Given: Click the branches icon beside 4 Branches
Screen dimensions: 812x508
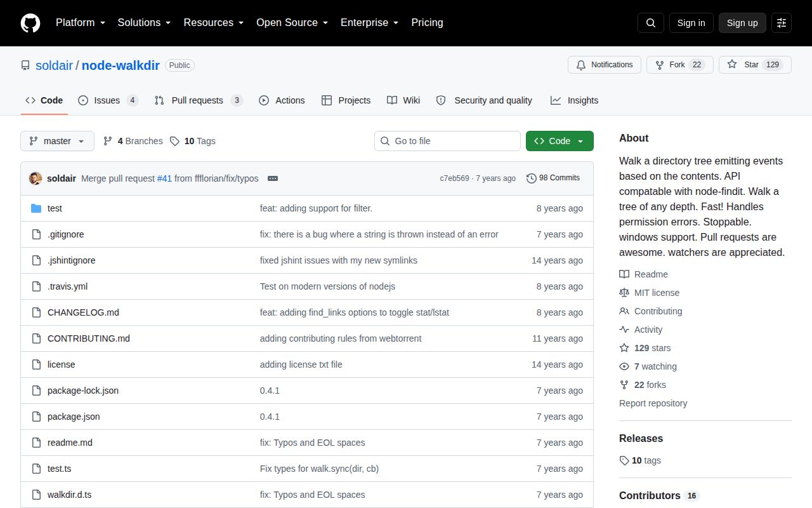Looking at the screenshot, I should point(108,141).
